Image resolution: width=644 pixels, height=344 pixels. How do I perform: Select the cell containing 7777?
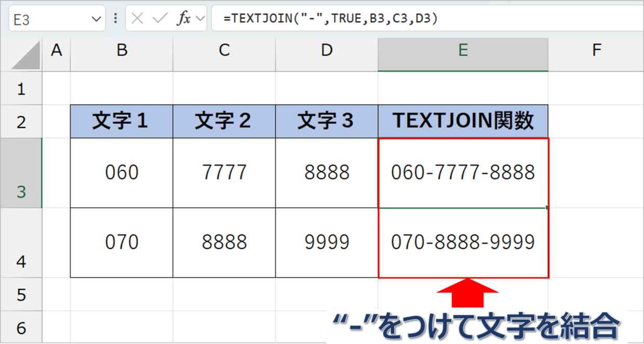tap(224, 173)
